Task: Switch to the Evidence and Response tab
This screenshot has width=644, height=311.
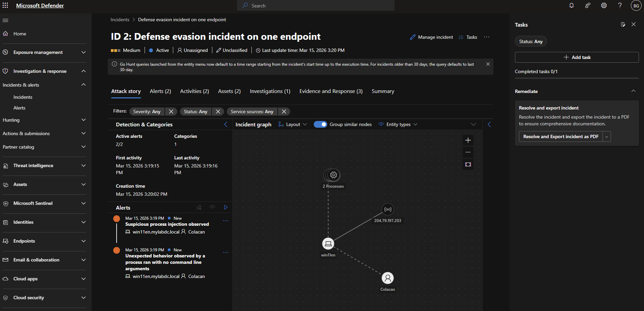Action: click(x=331, y=91)
